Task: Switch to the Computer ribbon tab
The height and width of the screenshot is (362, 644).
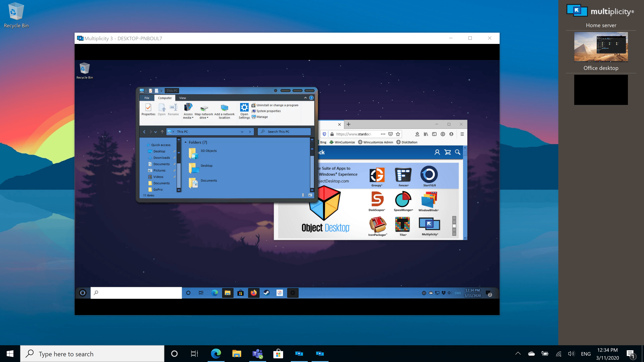Action: tap(165, 98)
